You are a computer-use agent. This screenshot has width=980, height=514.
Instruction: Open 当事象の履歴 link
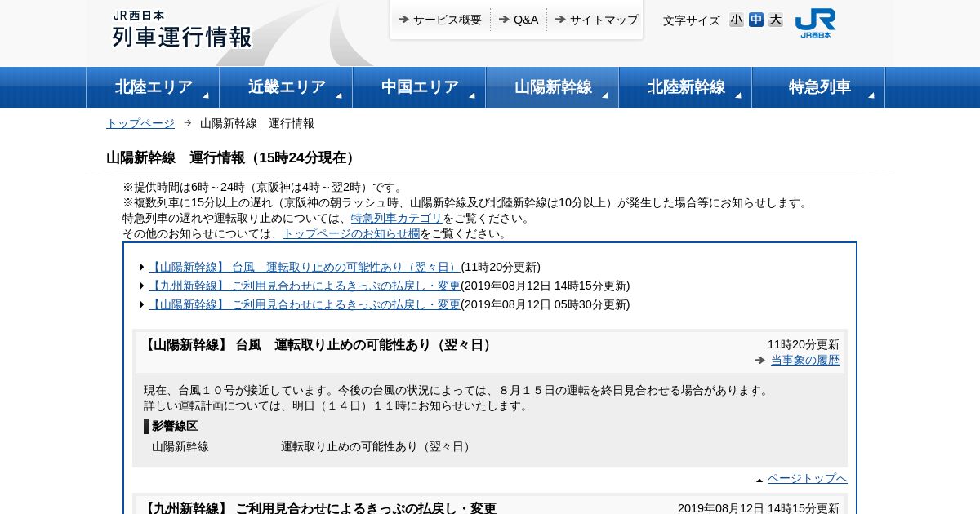(x=805, y=360)
